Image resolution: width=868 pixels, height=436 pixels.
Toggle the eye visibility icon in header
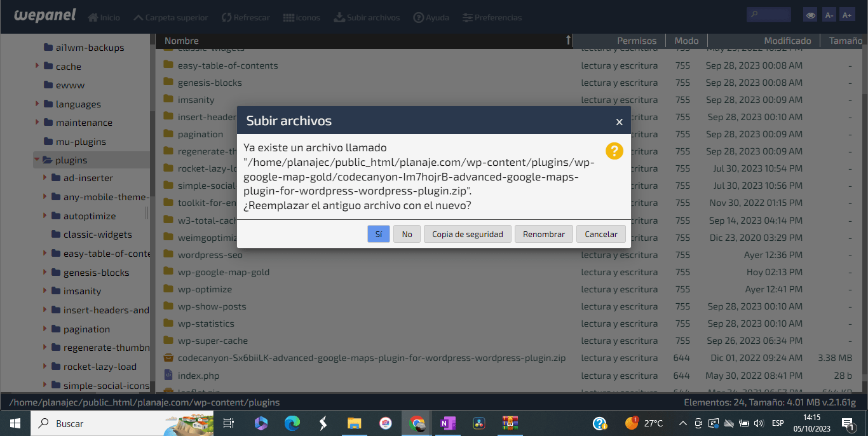810,15
